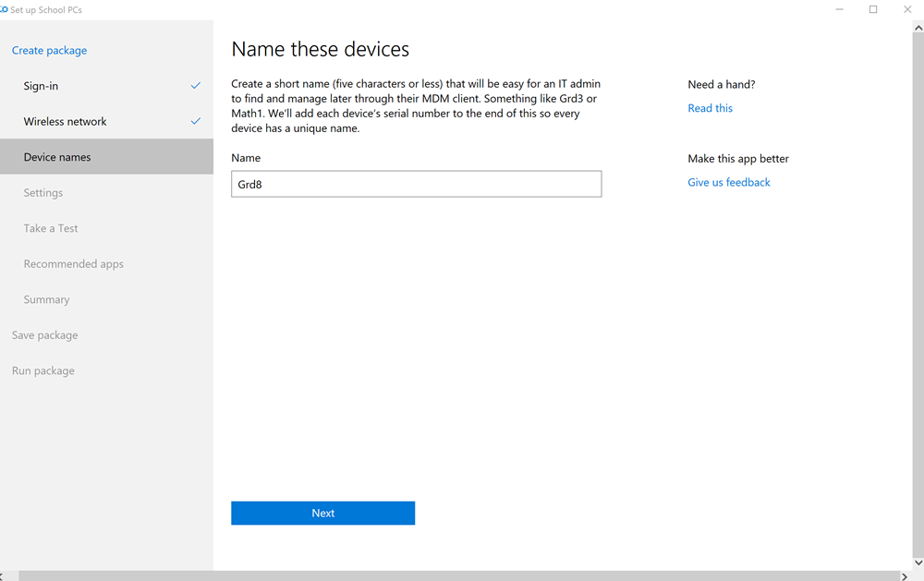Click the Set up School PCs app icon
This screenshot has height=581, width=924.
click(x=4, y=10)
